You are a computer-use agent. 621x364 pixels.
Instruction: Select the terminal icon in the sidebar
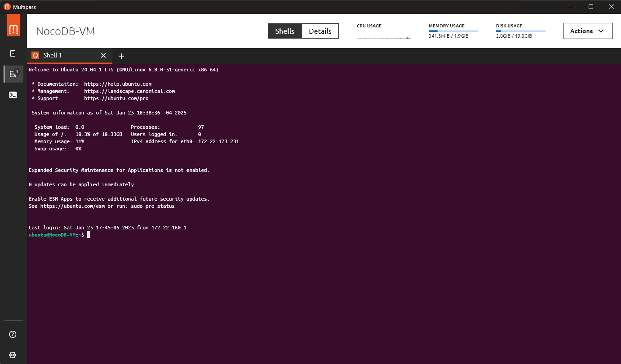click(13, 95)
